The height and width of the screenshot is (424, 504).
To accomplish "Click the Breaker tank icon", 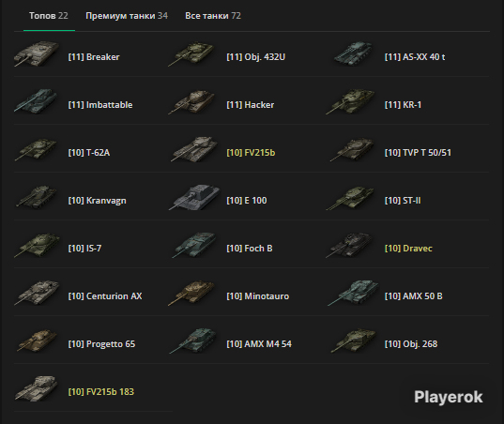I will 37,53.
